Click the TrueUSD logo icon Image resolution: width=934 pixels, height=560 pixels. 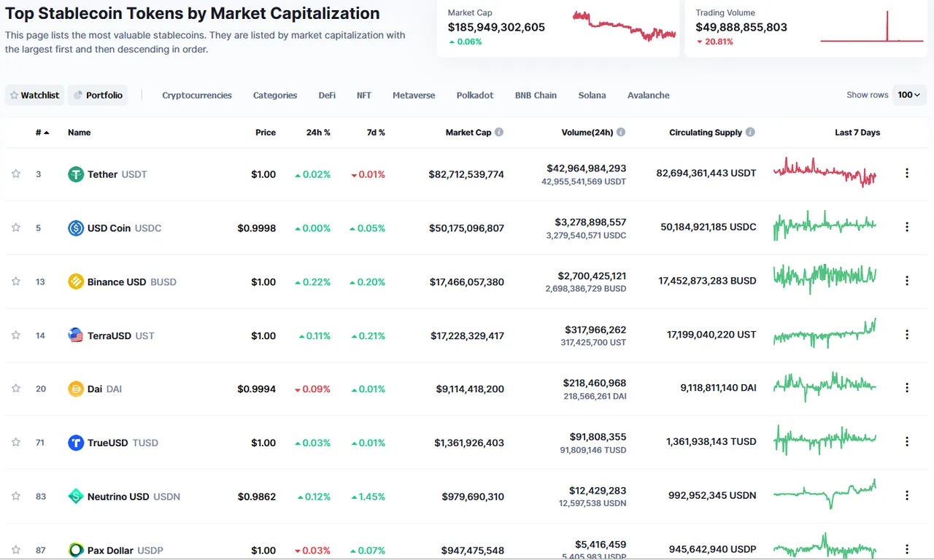pos(76,443)
